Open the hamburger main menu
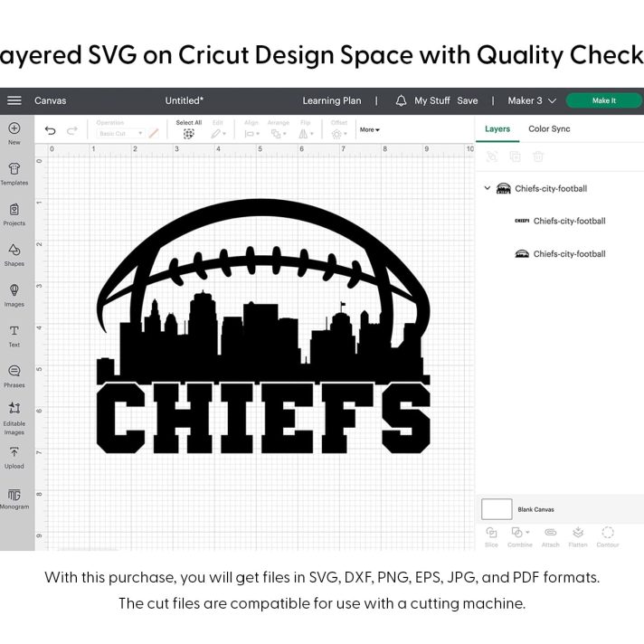Viewport: 644px width, 644px height. [x=14, y=100]
